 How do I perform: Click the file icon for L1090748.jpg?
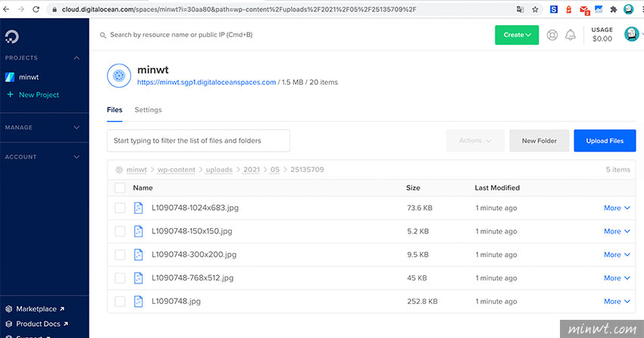click(x=139, y=302)
